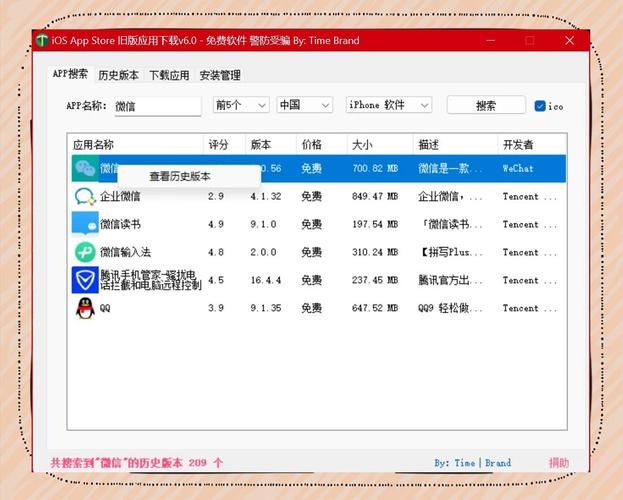Choose 查看历史版本 from context menu
This screenshot has width=623, height=500.
coord(188,176)
